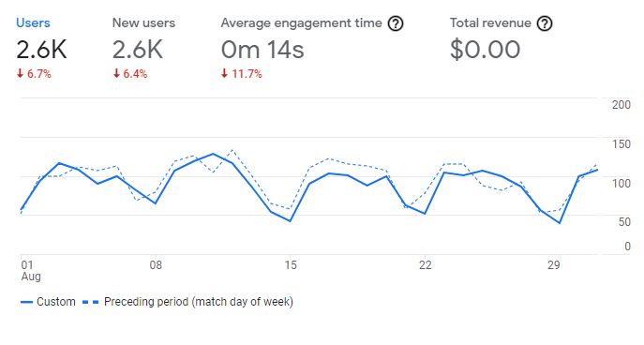The image size is (644, 345).
Task: Select the 15 date axis marker
Action: click(291, 265)
